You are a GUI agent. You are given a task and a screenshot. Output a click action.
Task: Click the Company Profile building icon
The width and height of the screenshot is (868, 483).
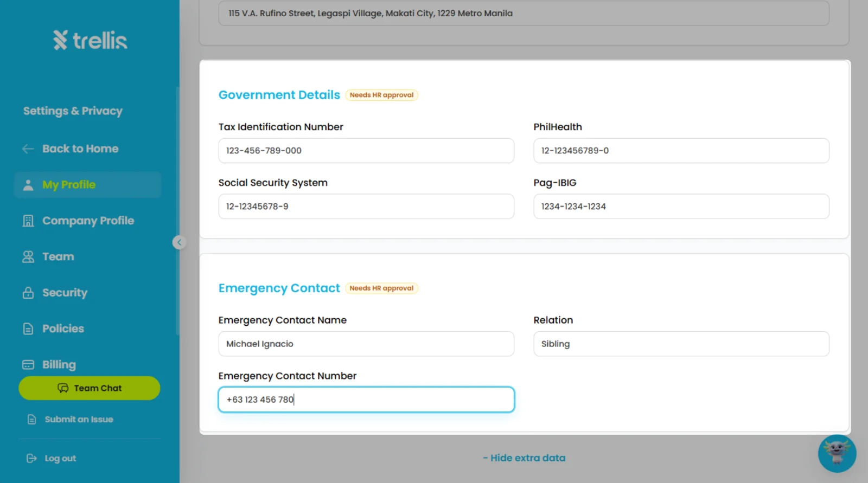[x=28, y=221]
